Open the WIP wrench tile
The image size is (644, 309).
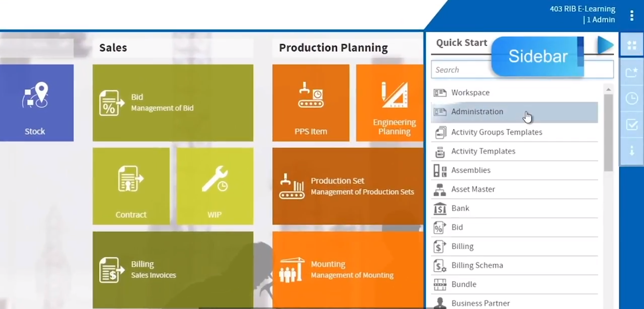pos(215,186)
